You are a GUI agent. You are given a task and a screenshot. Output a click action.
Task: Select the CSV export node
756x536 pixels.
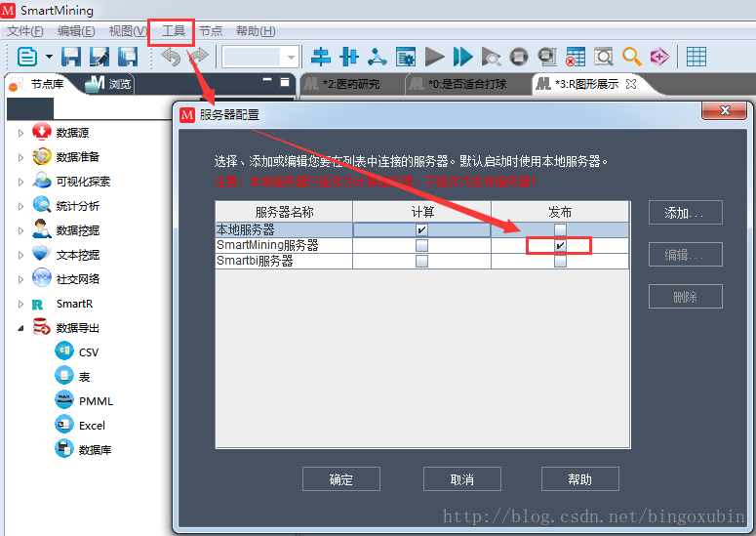coord(77,351)
